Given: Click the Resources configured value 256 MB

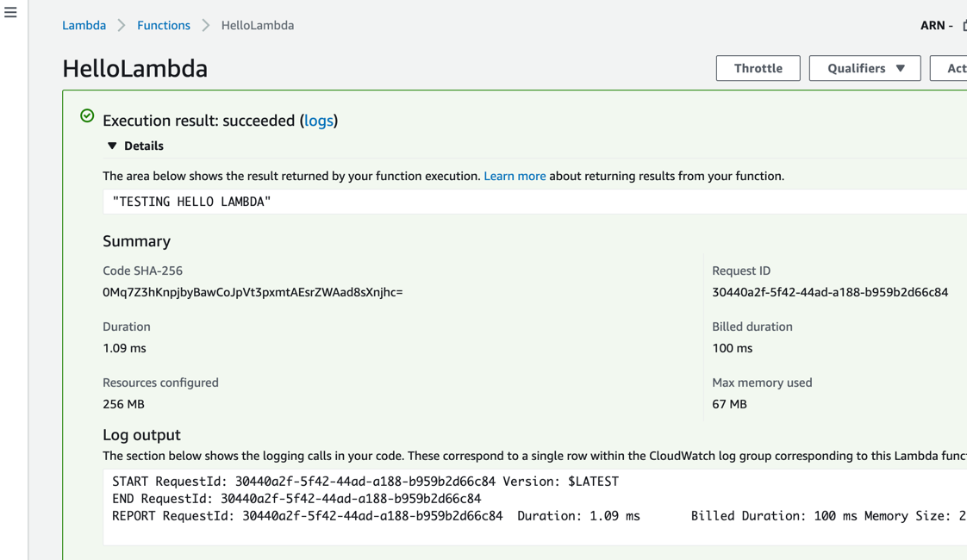Looking at the screenshot, I should [x=123, y=405].
